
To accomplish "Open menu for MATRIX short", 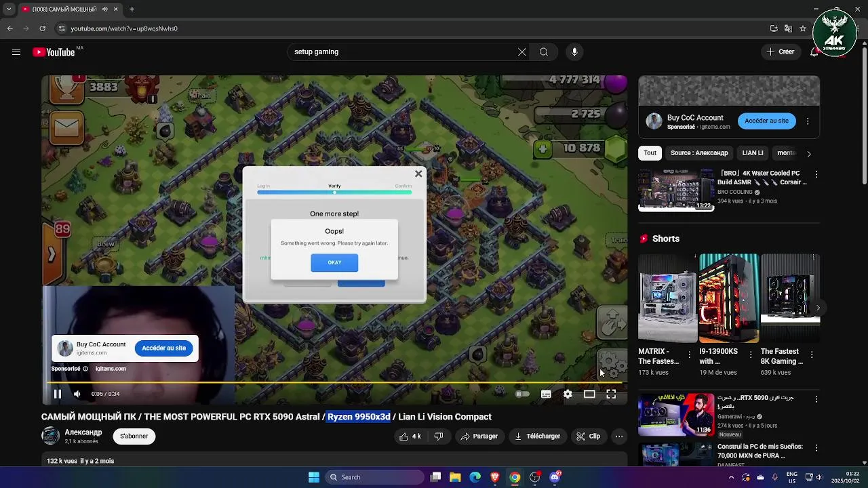I will click(690, 354).
